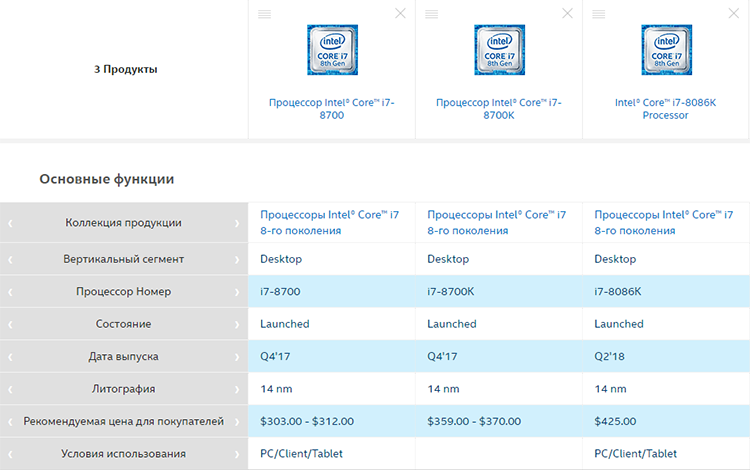This screenshot has width=750, height=470.
Task: Click right chevron on Коллекция продукции row
Action: (x=237, y=223)
